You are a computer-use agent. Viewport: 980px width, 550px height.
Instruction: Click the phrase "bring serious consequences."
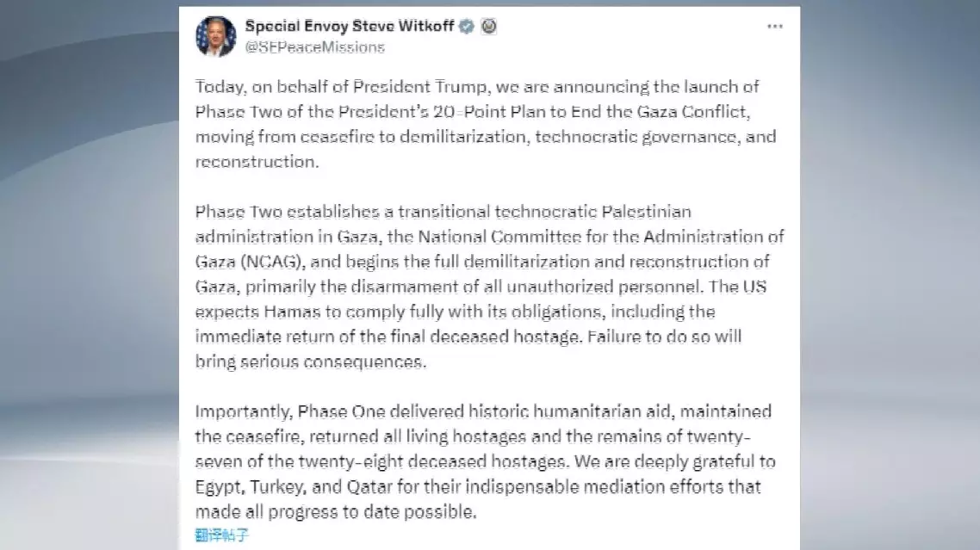311,362
